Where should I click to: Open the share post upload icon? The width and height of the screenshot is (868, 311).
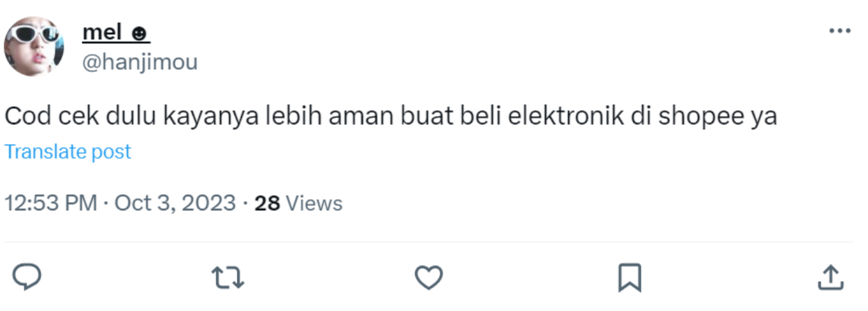(830, 277)
